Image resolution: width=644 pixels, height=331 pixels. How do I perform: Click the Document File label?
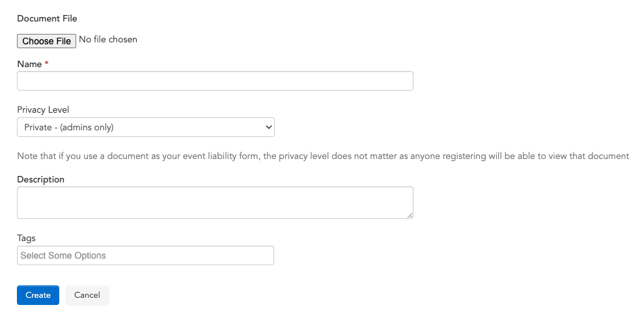click(47, 18)
